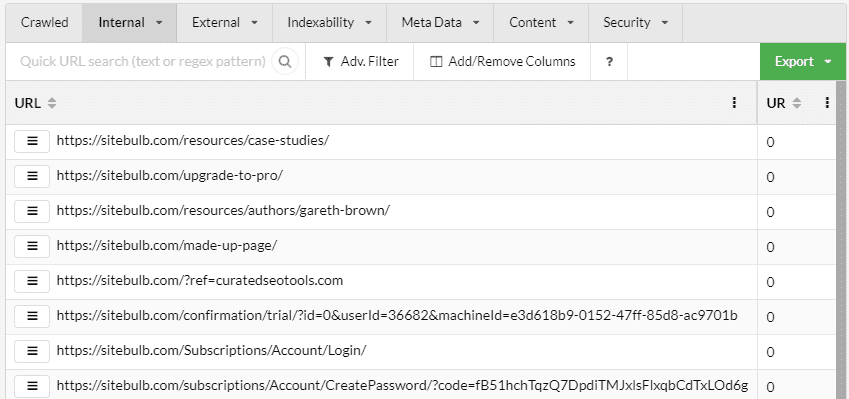The height and width of the screenshot is (399, 849).
Task: Focus the Quick URL search field
Action: tap(143, 61)
